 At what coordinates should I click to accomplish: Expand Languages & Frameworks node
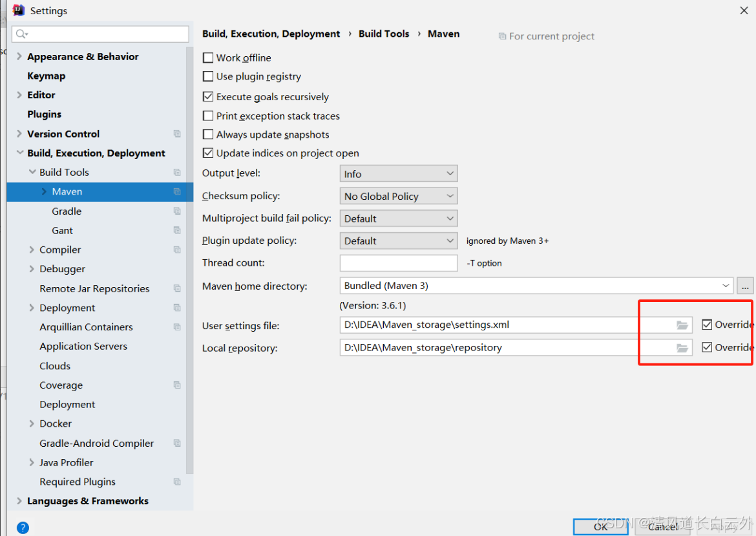(x=19, y=501)
